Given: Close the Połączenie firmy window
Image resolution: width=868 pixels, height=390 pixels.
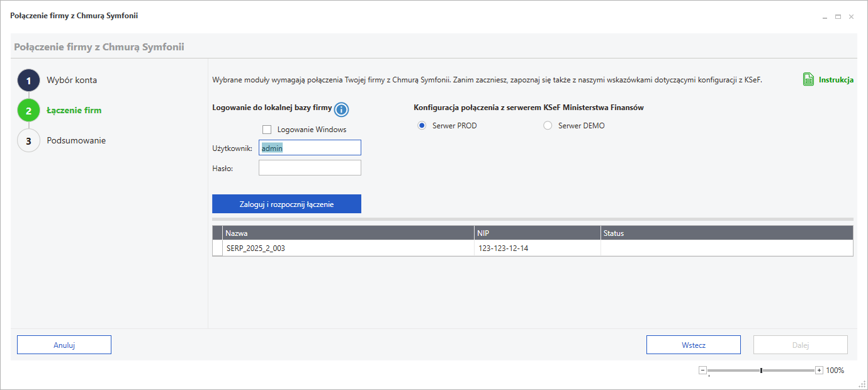Looking at the screenshot, I should tap(851, 16).
